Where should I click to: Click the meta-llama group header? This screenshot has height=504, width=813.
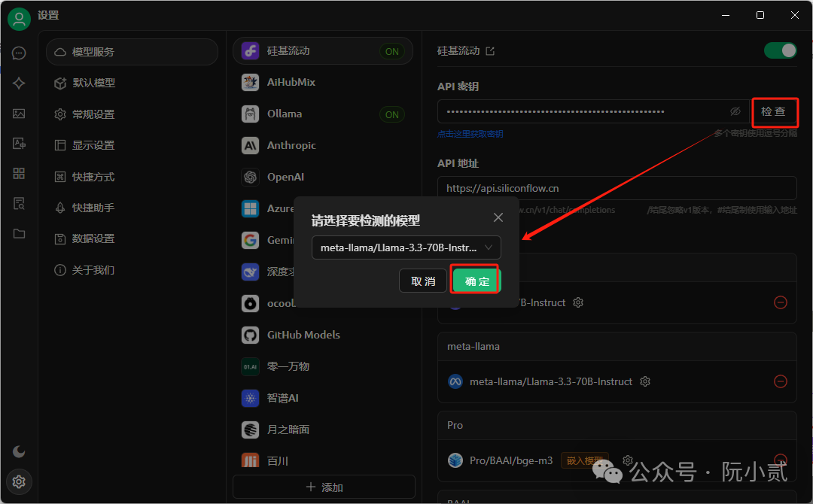click(x=617, y=347)
